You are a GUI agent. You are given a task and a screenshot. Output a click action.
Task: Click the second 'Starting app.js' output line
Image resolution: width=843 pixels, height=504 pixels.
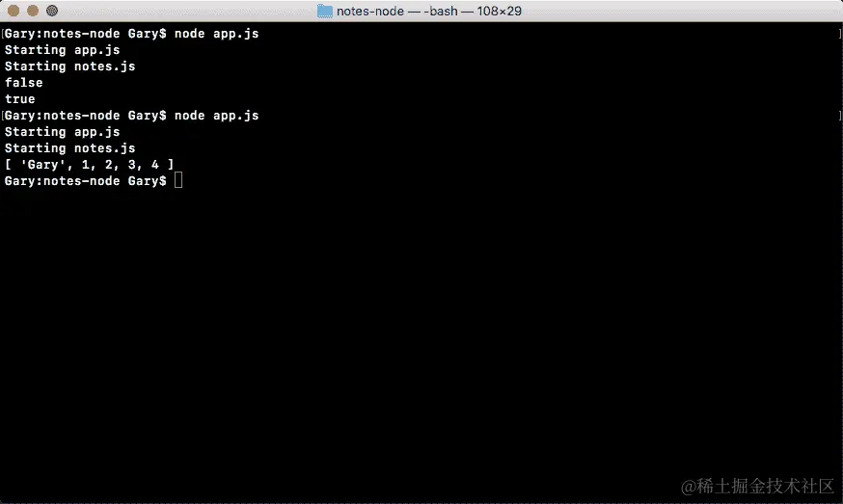(x=63, y=132)
